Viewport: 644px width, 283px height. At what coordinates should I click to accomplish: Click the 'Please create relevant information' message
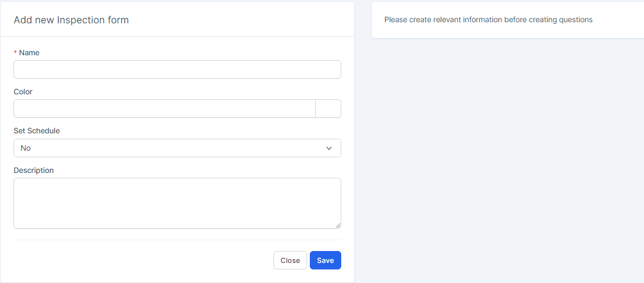pos(489,20)
